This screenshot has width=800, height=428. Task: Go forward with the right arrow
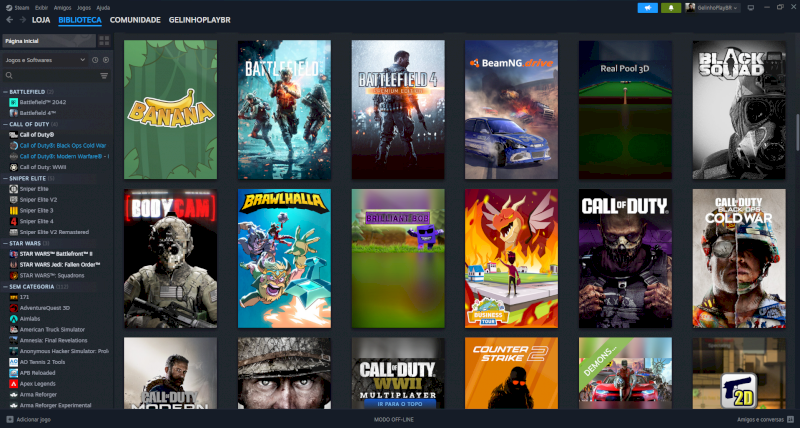pyautogui.click(x=22, y=20)
